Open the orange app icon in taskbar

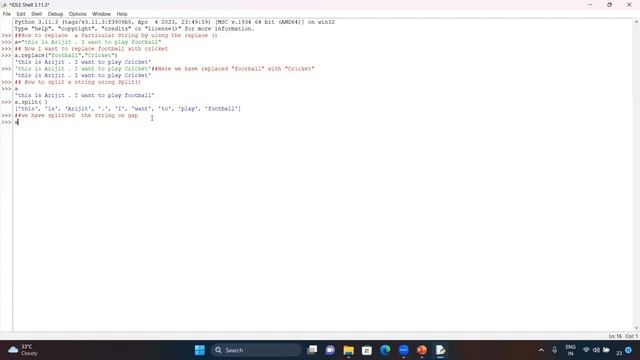(422, 350)
